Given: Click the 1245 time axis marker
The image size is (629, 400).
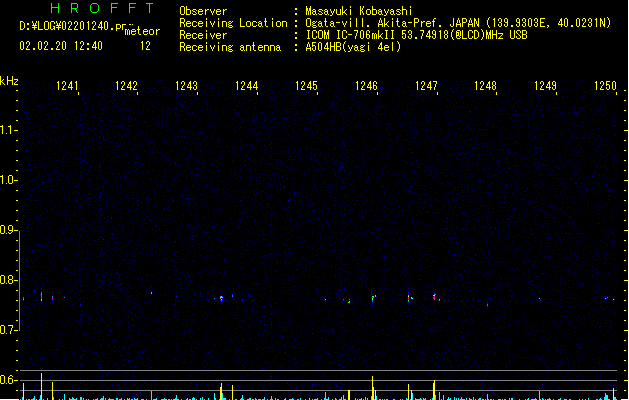Looking at the screenshot, I should 306,86.
